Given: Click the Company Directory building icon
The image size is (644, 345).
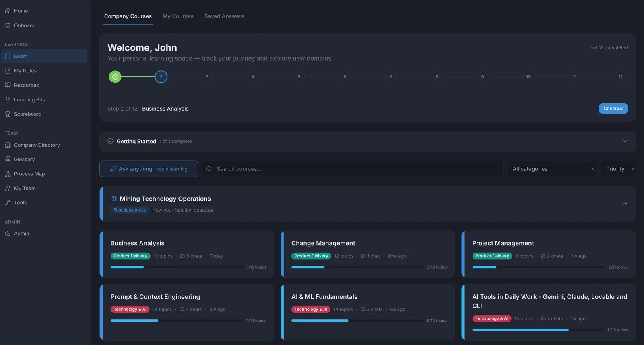Looking at the screenshot, I should [8, 145].
